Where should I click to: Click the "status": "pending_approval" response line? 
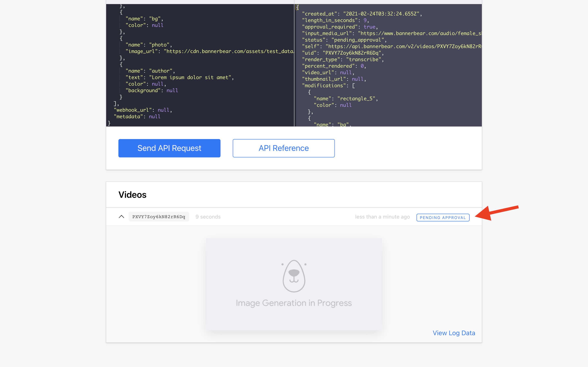coord(344,40)
